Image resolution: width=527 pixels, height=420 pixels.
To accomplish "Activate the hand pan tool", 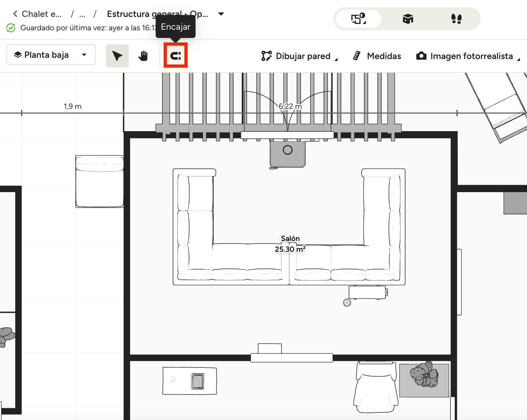I will coord(143,56).
